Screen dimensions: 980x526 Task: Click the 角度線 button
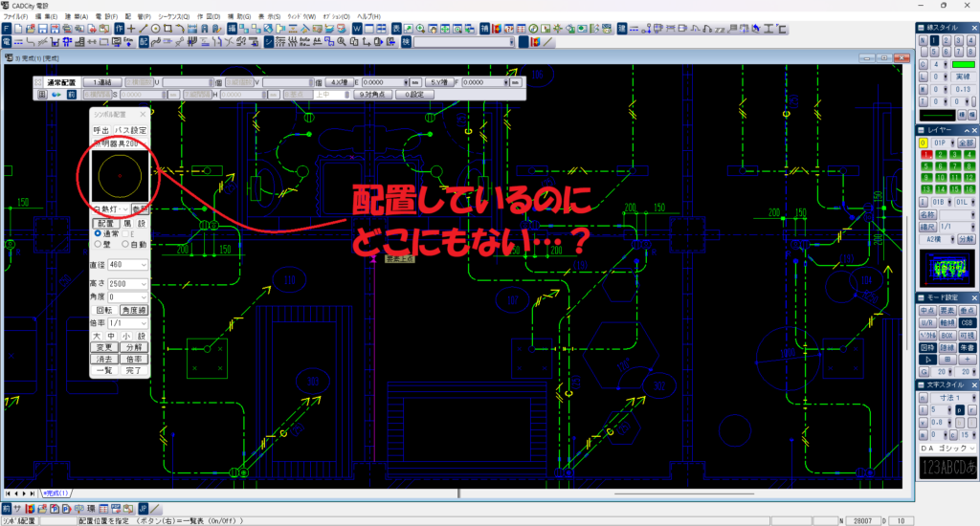[134, 311]
